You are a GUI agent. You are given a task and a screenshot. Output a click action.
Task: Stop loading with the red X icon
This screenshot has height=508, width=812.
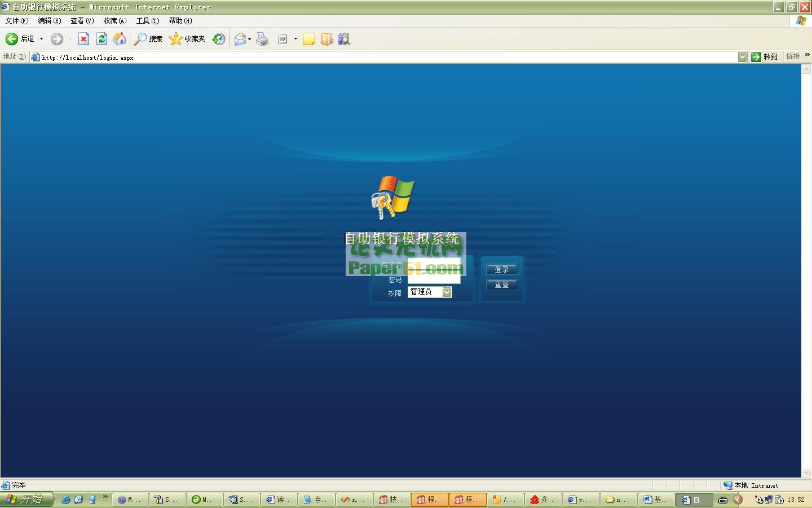click(x=83, y=39)
